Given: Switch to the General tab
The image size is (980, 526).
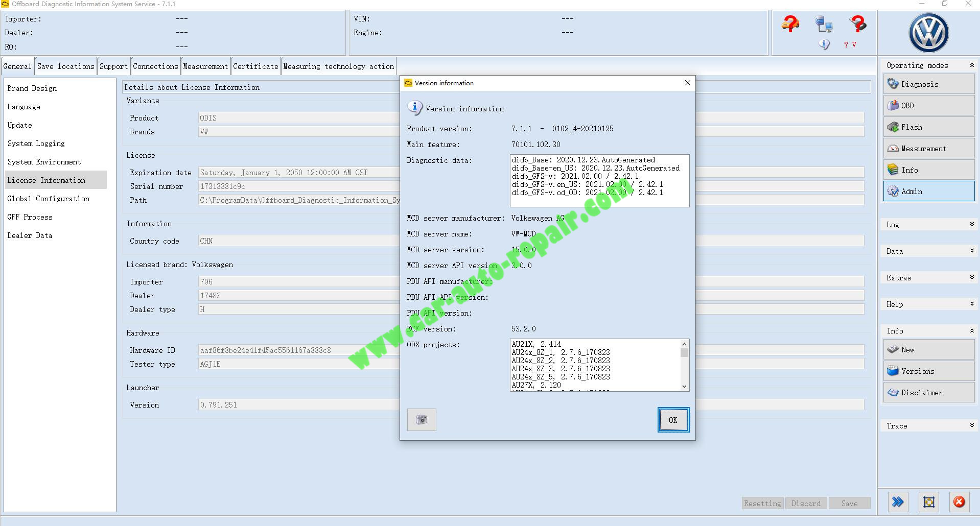Looking at the screenshot, I should tap(17, 66).
